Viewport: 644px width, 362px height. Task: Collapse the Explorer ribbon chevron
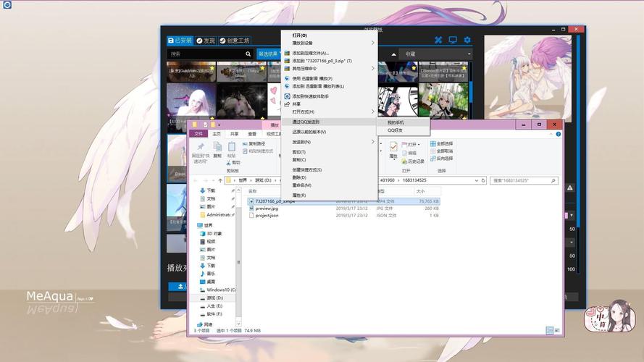(551, 134)
